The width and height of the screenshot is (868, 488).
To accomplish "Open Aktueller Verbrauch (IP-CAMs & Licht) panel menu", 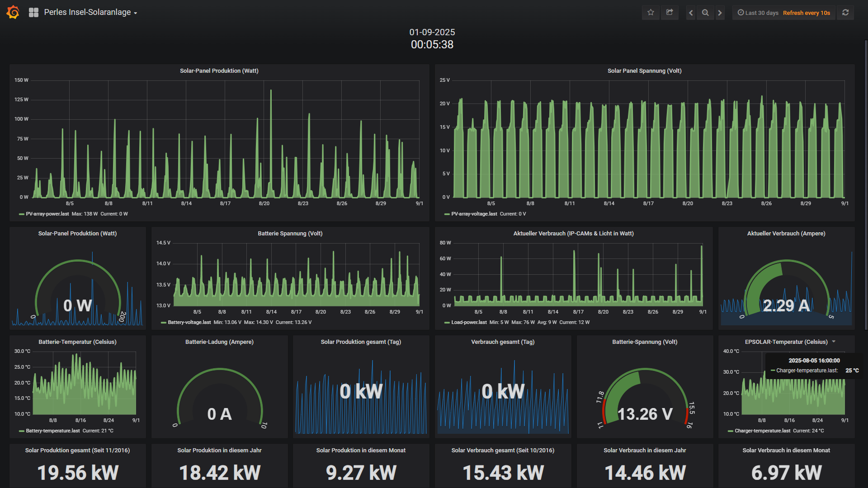I will (573, 234).
